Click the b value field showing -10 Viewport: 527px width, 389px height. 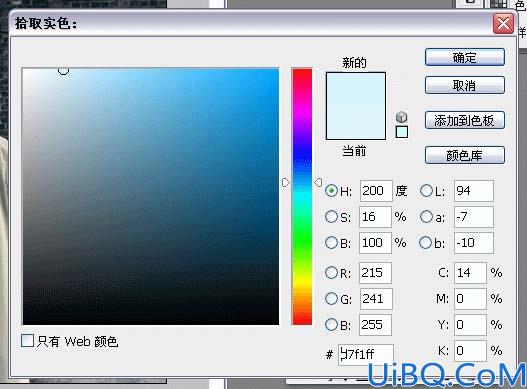click(x=474, y=242)
